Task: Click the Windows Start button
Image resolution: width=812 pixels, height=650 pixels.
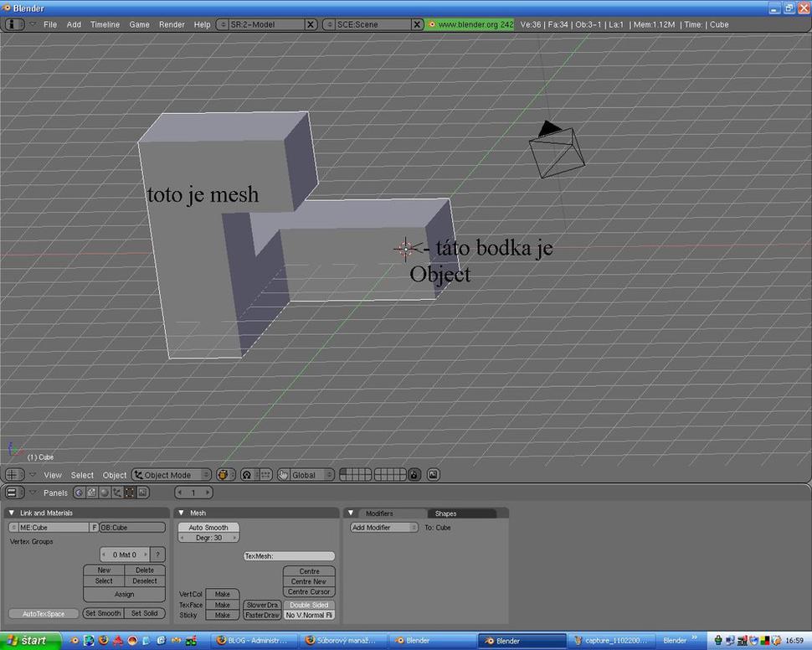Action: (x=30, y=641)
